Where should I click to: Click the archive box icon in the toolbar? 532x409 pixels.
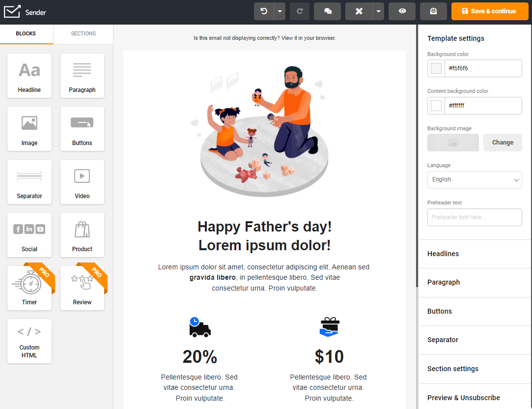pyautogui.click(x=433, y=11)
